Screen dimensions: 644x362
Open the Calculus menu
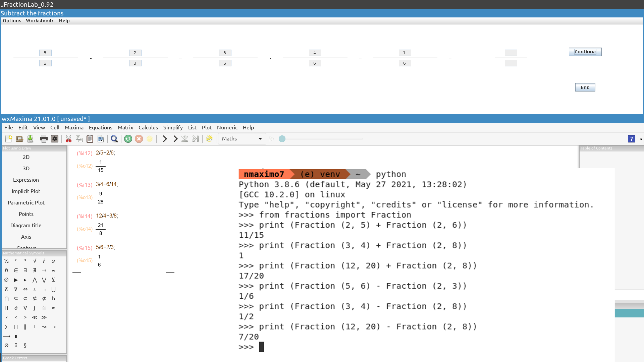point(148,128)
